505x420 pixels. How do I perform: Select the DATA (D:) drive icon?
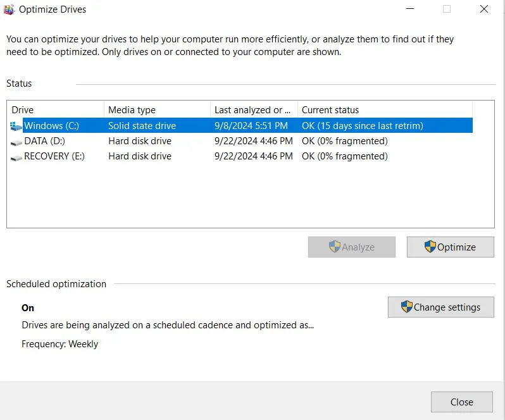pos(16,142)
